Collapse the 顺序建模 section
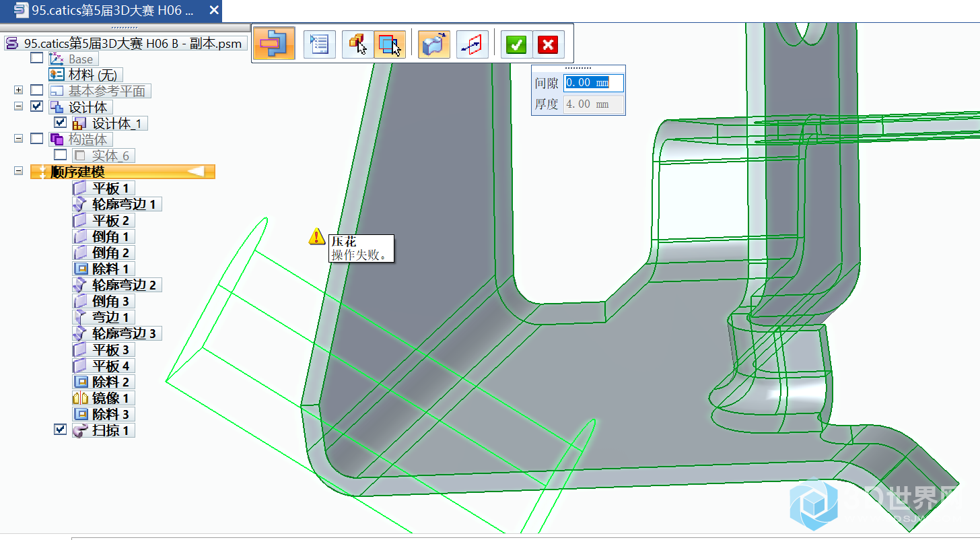 coord(18,172)
